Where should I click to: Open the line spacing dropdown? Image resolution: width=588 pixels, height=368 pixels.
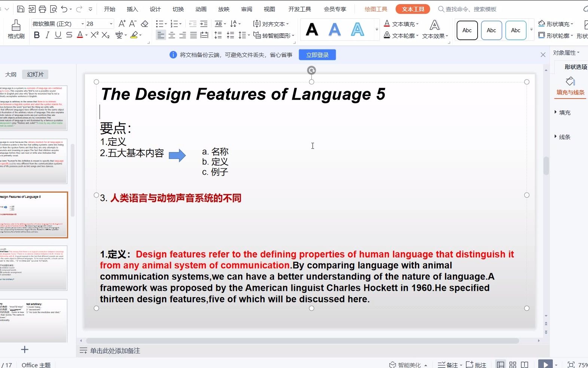point(244,35)
